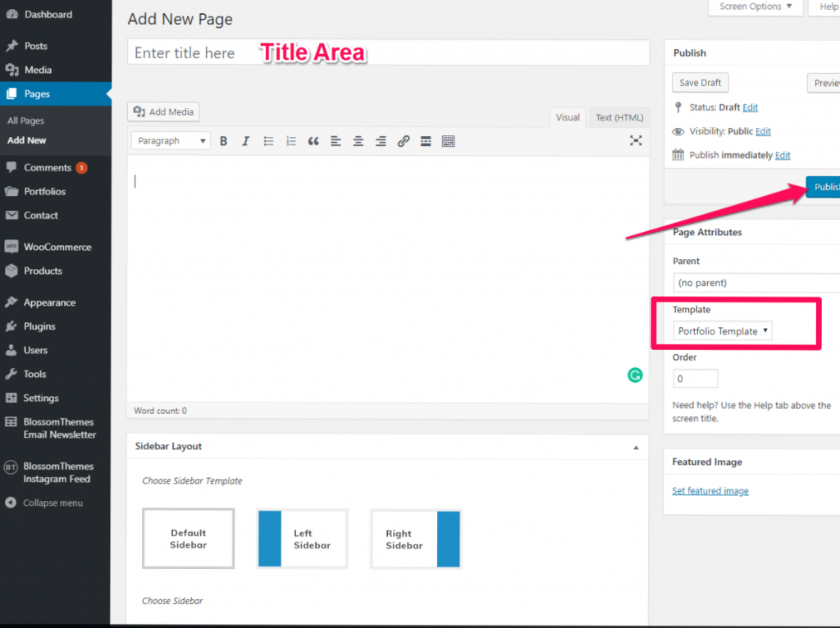Apply blockquote formatting

click(313, 140)
